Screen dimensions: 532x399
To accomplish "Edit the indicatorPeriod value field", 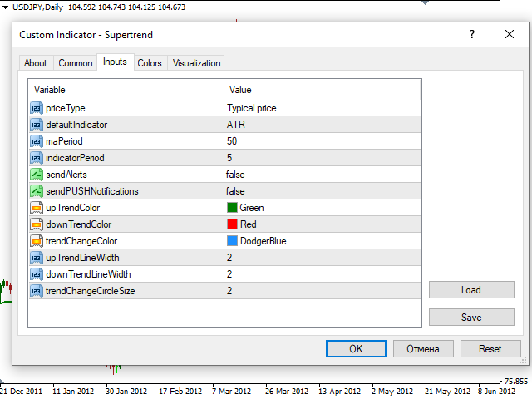I will [x=322, y=158].
